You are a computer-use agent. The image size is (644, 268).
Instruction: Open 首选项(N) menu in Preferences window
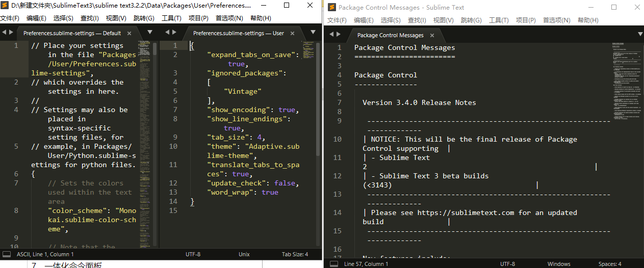[x=229, y=18]
